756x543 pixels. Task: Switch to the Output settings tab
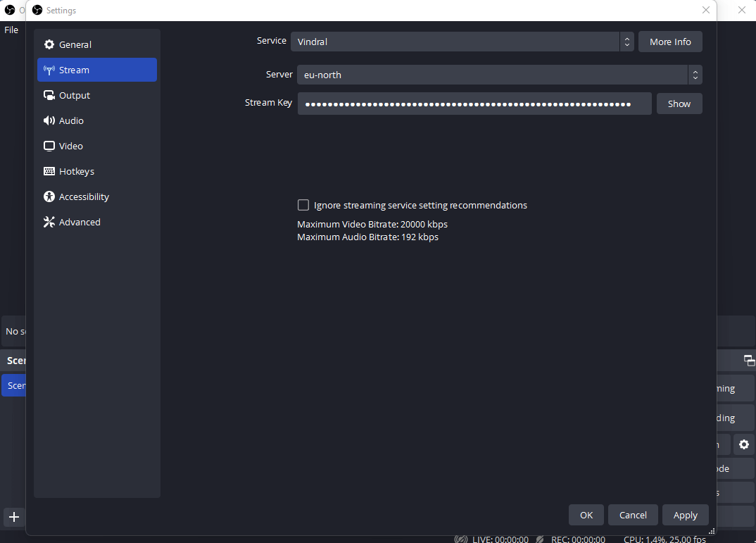(x=97, y=96)
